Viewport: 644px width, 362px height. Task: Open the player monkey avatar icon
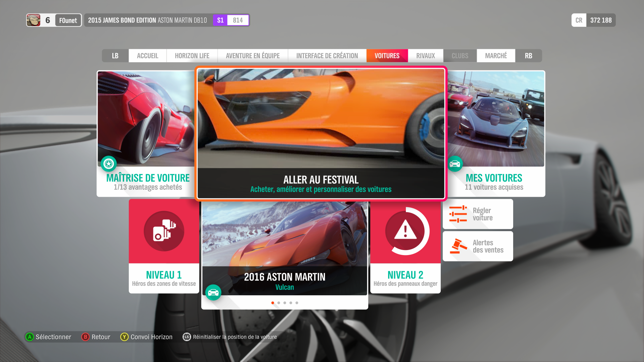34,20
